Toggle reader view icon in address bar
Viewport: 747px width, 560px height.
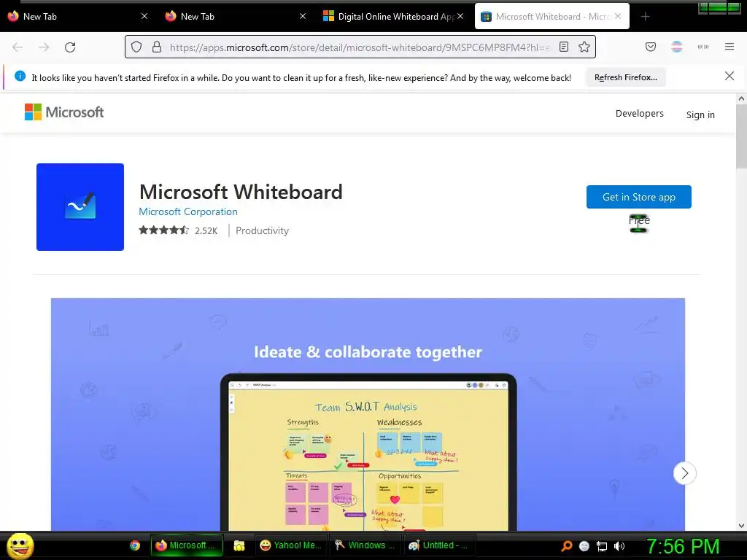pyautogui.click(x=564, y=47)
